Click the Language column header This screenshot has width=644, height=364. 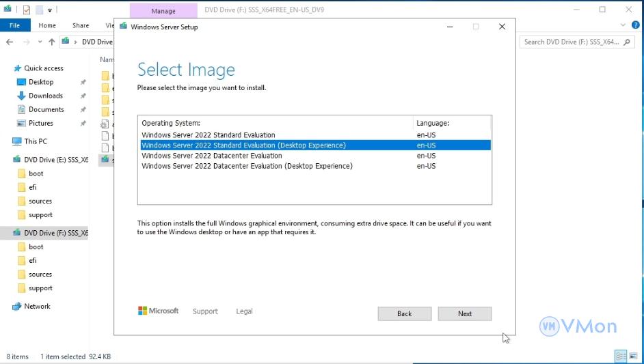[433, 123]
